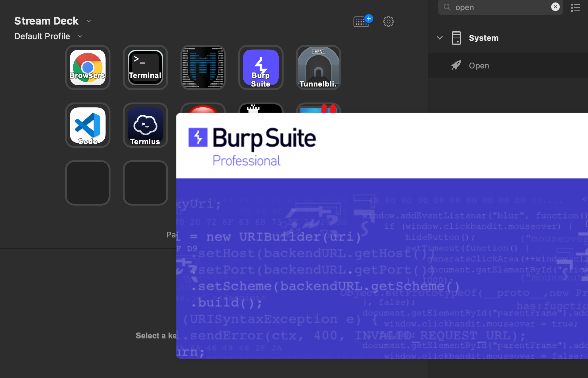Click the Burp Suite Professional splash logo

(x=252, y=146)
